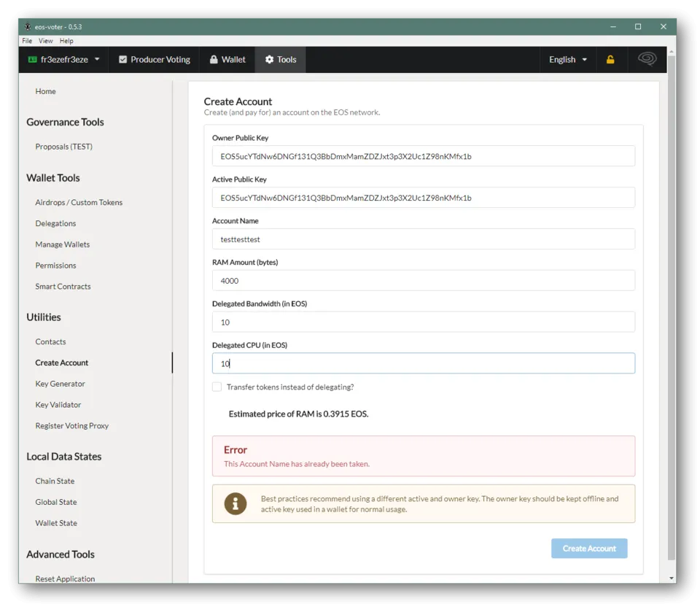Click the Wallet Tools heading
The image size is (700, 607).
coord(53,178)
